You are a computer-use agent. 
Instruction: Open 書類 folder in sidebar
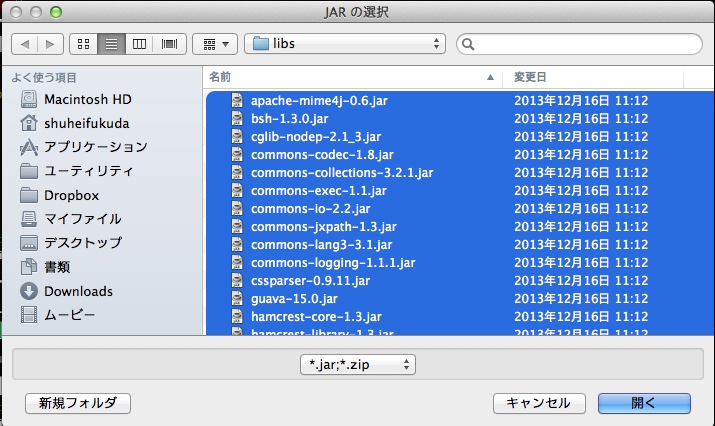(45, 267)
